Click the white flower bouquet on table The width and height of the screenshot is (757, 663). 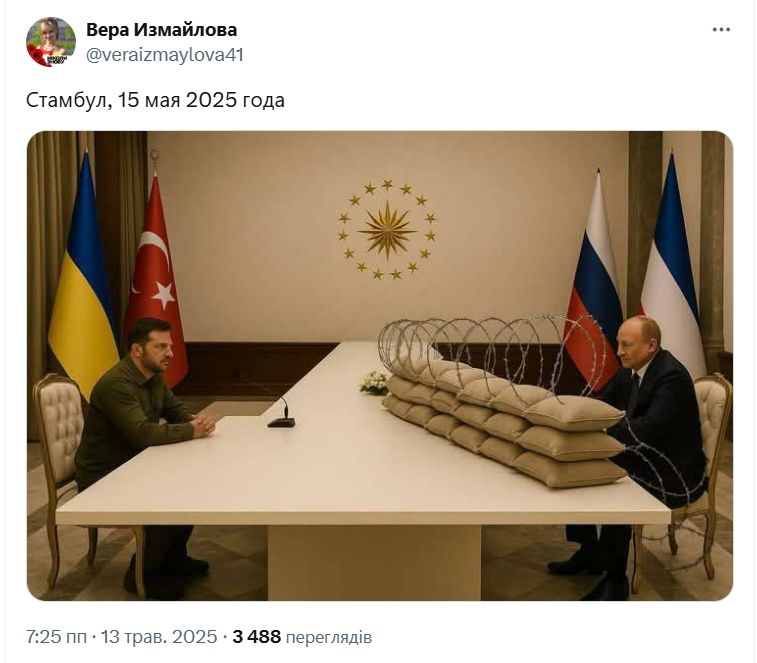pos(374,382)
